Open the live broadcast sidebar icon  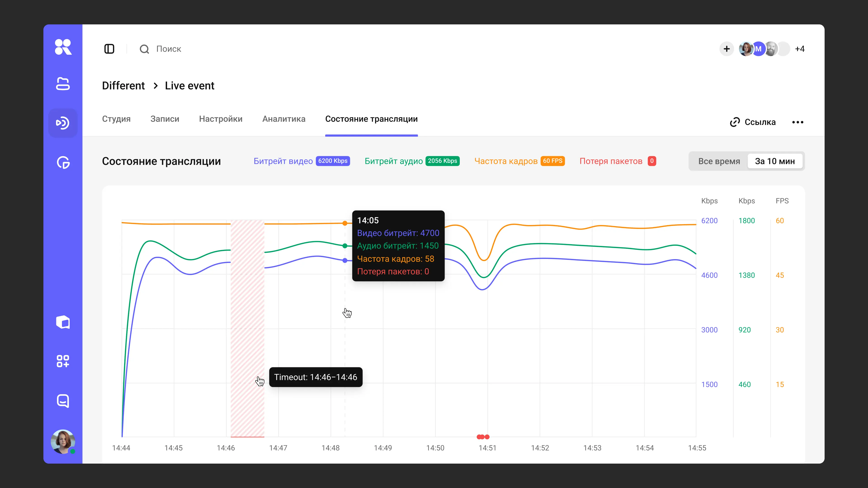pos(63,123)
